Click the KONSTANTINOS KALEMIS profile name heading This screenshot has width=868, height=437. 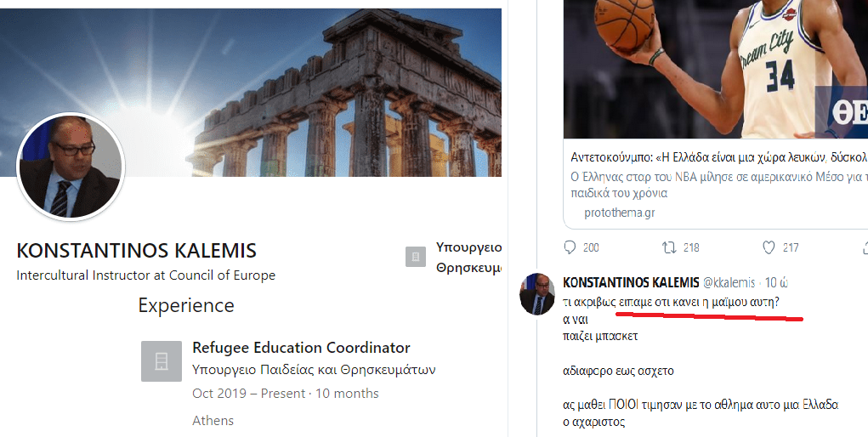pos(137,250)
